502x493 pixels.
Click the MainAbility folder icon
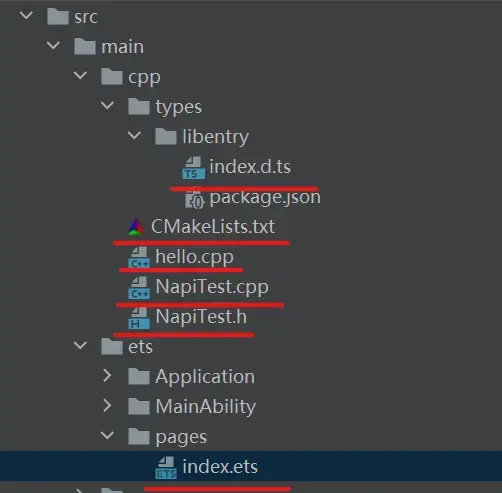pos(139,407)
